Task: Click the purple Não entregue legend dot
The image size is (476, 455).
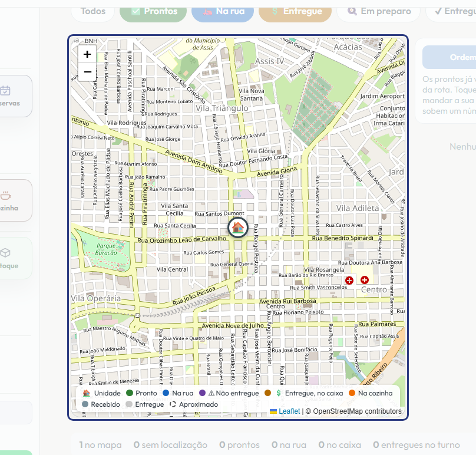Action: [x=203, y=393]
